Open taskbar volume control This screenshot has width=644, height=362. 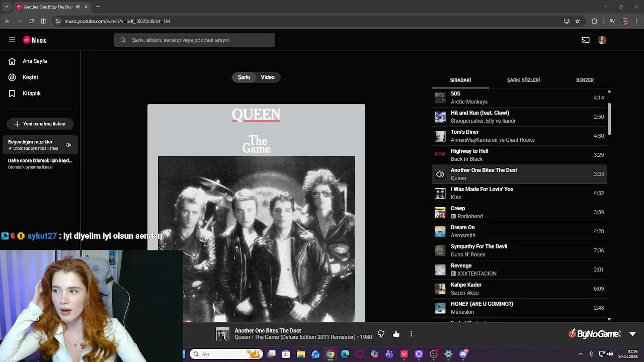(x=610, y=354)
